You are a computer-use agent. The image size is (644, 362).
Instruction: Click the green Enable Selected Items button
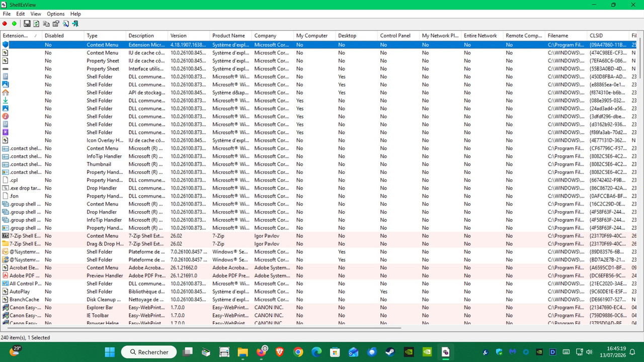coord(14,24)
